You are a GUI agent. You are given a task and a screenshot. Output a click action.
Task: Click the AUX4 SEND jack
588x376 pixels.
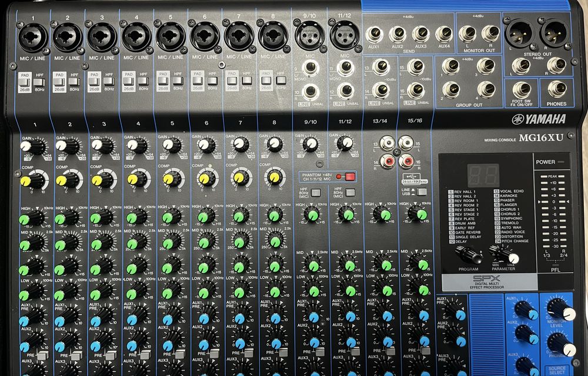tap(444, 35)
